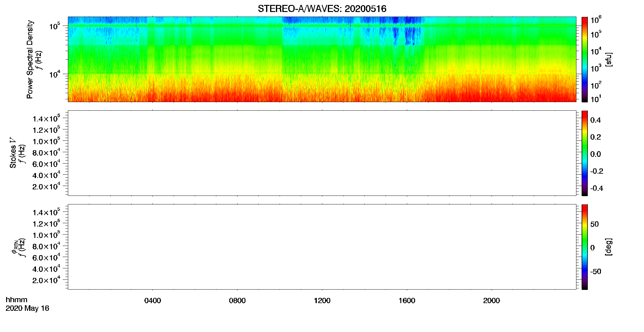Click the 2020 May 16 date label
This screenshot has height=332, width=644.
click(x=27, y=308)
